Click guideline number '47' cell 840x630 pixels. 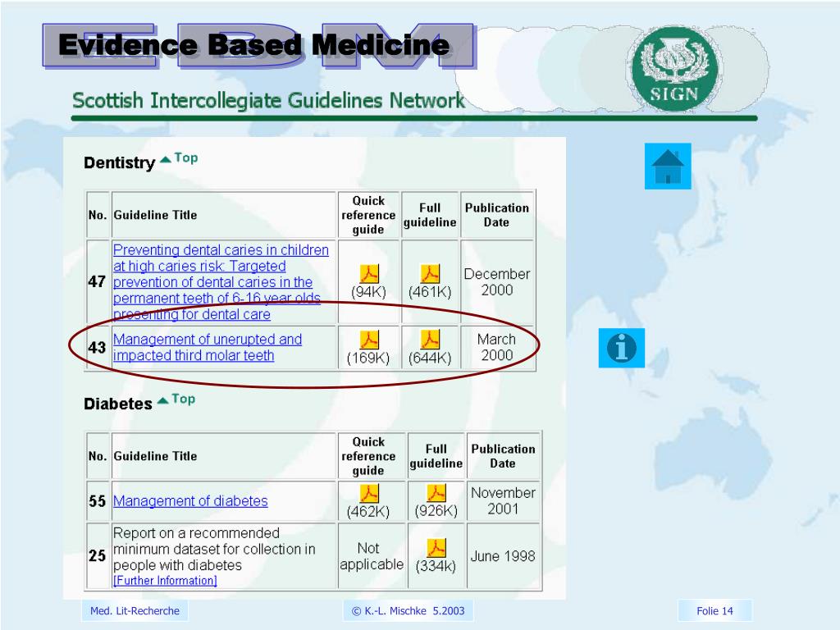[x=97, y=281]
